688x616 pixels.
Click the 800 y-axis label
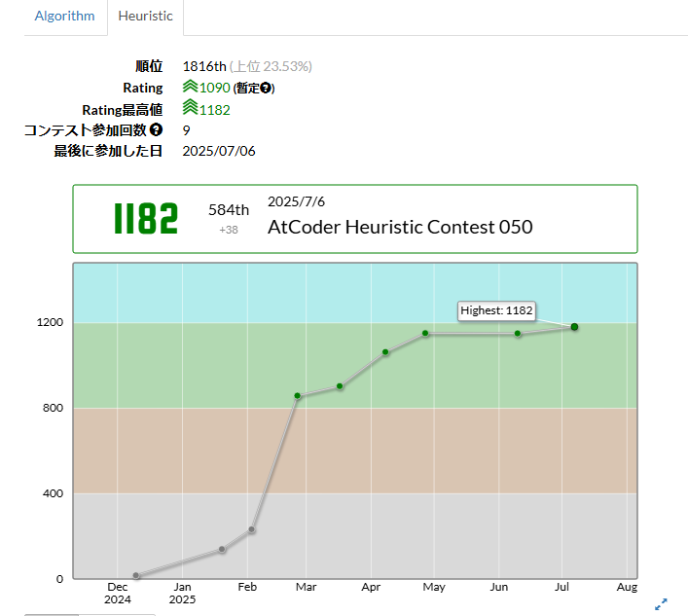pyautogui.click(x=54, y=408)
